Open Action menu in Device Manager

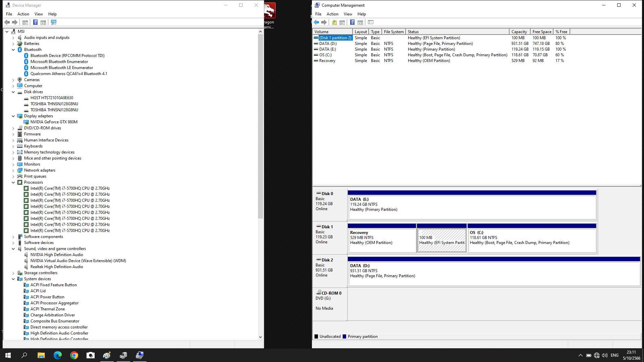tap(23, 14)
